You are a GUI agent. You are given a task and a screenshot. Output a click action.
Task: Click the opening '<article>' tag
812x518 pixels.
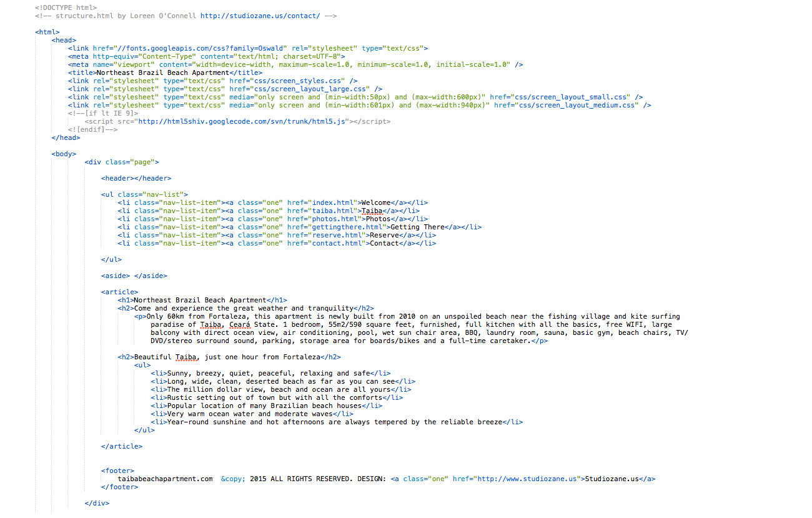tap(120, 292)
